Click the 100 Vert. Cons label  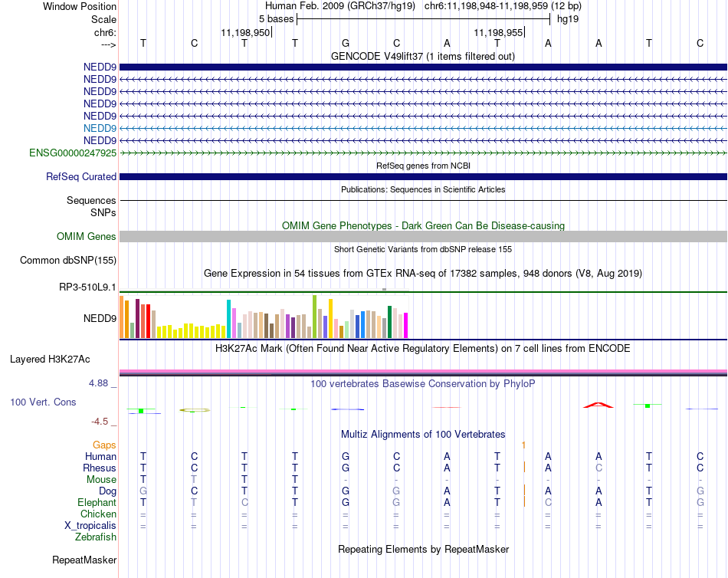(43, 402)
